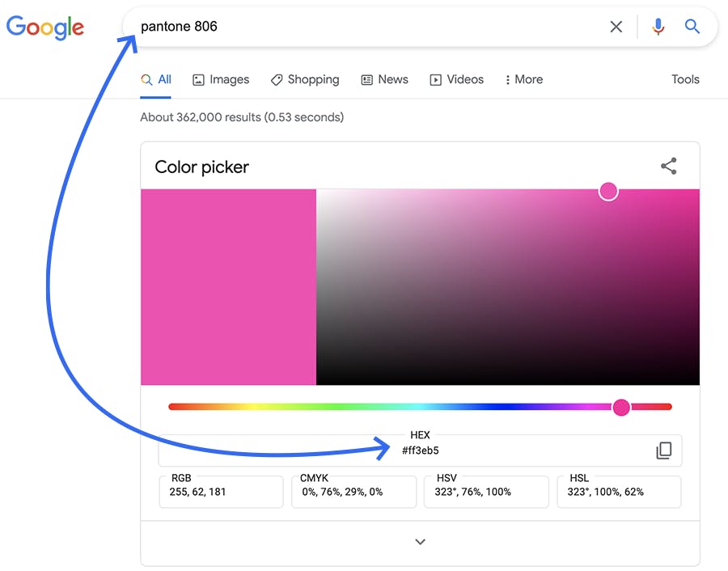Select the News tab
Viewport: 728px width, 571px height.
click(x=384, y=79)
